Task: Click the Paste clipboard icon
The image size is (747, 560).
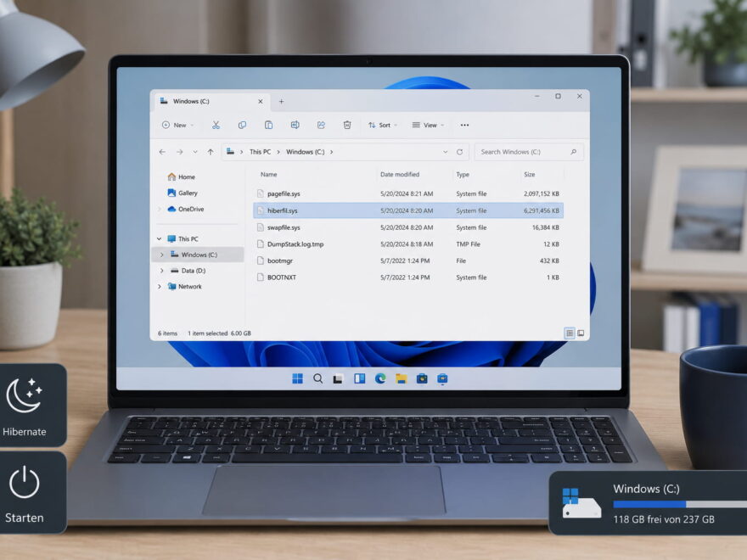Action: pos(269,125)
